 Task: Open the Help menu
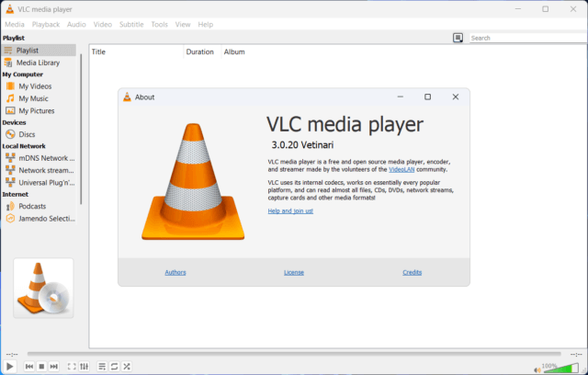pos(206,25)
